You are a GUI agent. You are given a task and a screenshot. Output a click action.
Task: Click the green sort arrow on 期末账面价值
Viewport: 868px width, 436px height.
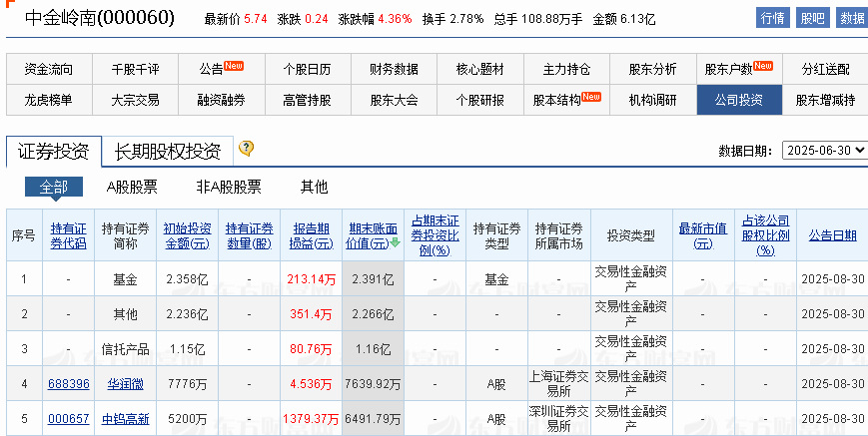(x=395, y=242)
